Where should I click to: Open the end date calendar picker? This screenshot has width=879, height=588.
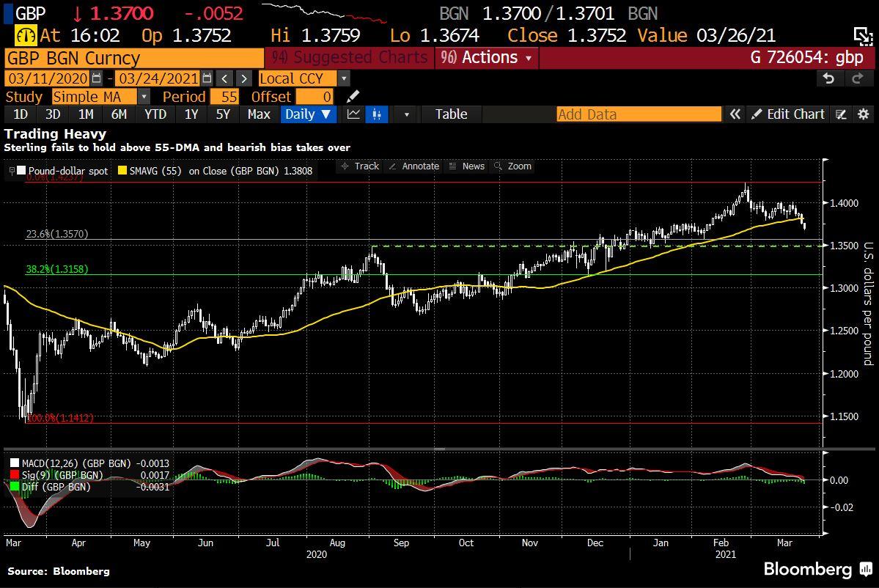[207, 78]
